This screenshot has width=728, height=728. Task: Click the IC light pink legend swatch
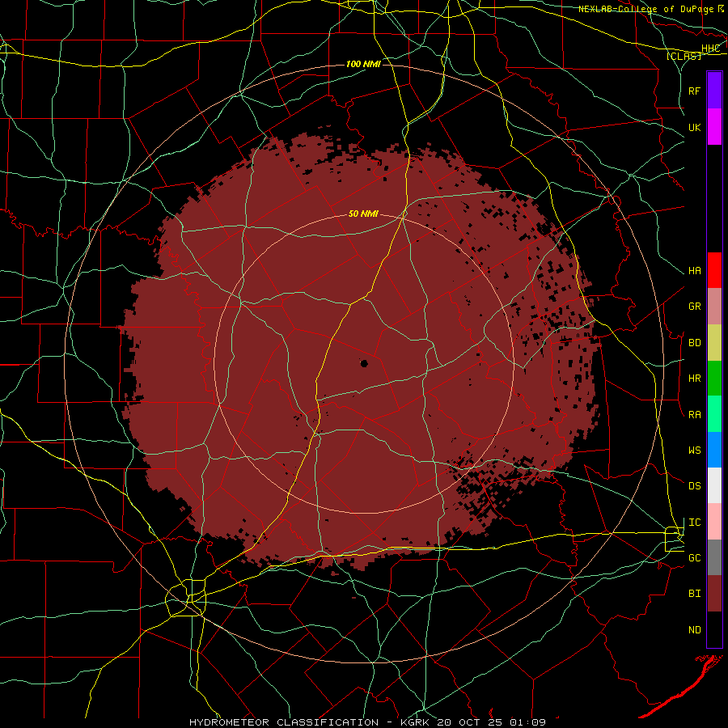point(714,522)
